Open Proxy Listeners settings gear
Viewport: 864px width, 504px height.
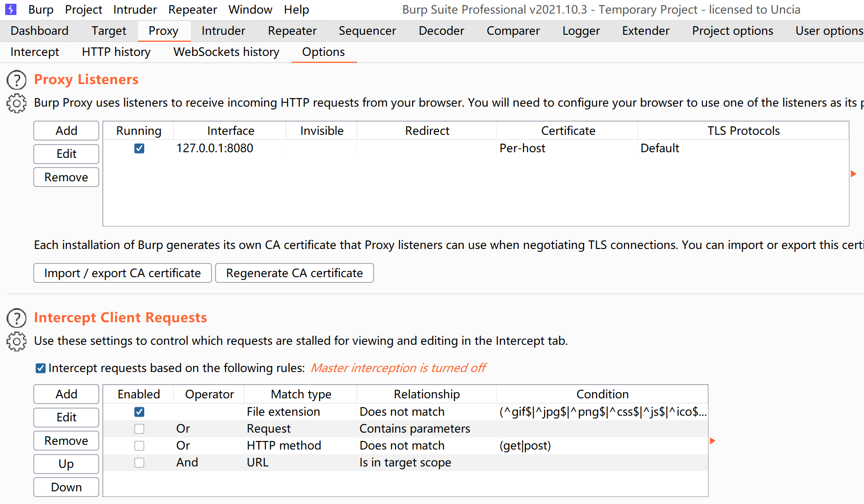(16, 103)
